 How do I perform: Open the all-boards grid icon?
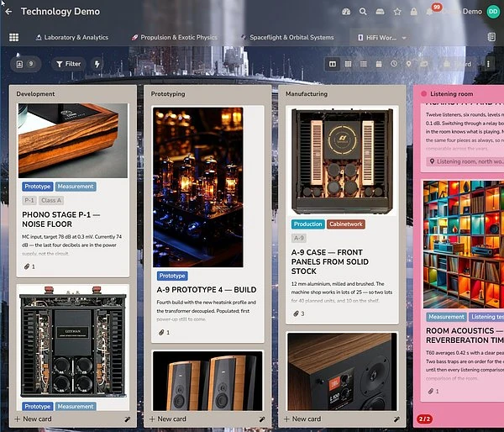click(x=13, y=37)
